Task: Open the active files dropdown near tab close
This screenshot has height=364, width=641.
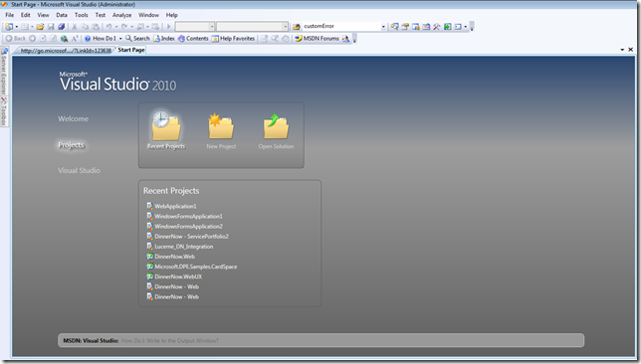Action: [x=622, y=50]
